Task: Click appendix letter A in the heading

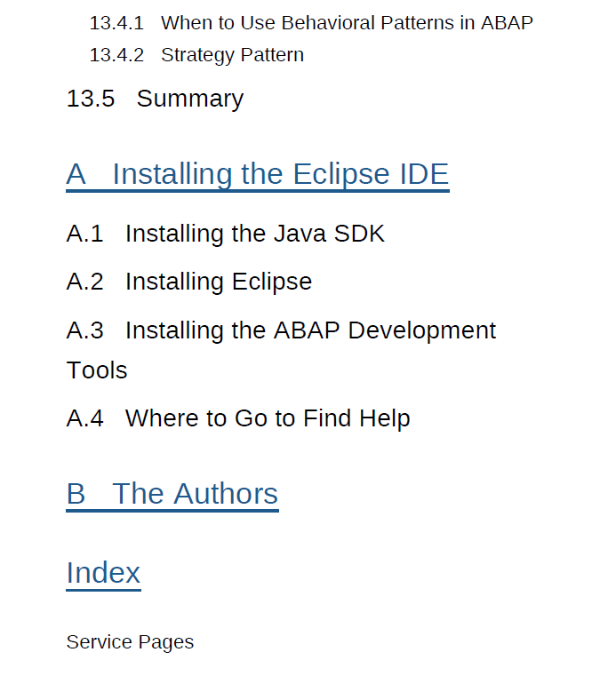Action: coord(76,174)
